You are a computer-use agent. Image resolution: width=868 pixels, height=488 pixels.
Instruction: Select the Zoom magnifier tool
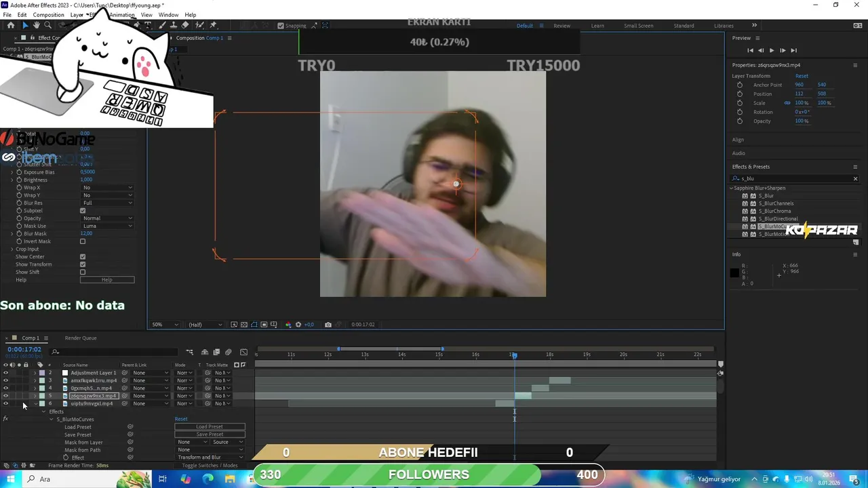coord(47,25)
